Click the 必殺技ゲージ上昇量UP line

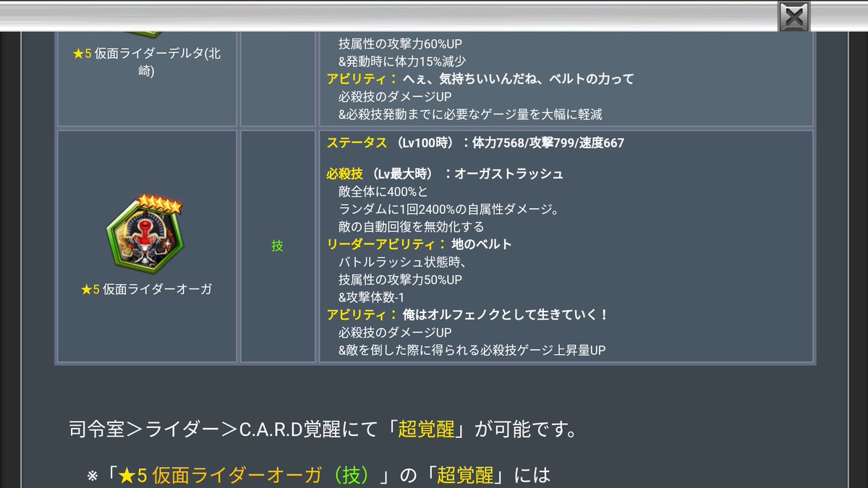(472, 350)
